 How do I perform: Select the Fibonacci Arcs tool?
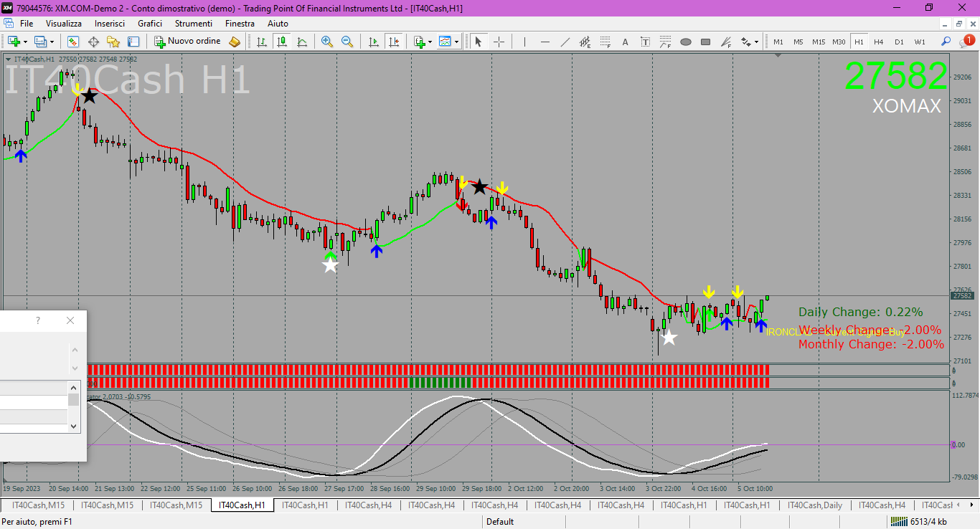[x=665, y=42]
